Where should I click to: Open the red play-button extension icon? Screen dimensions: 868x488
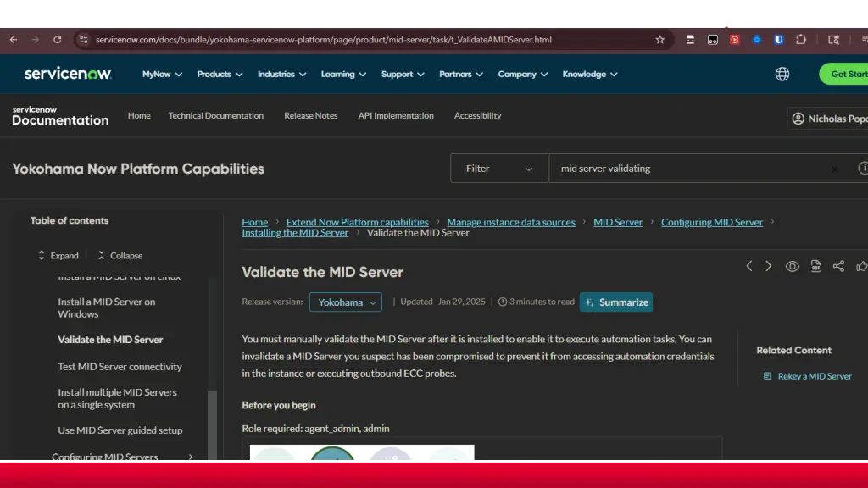click(x=735, y=40)
